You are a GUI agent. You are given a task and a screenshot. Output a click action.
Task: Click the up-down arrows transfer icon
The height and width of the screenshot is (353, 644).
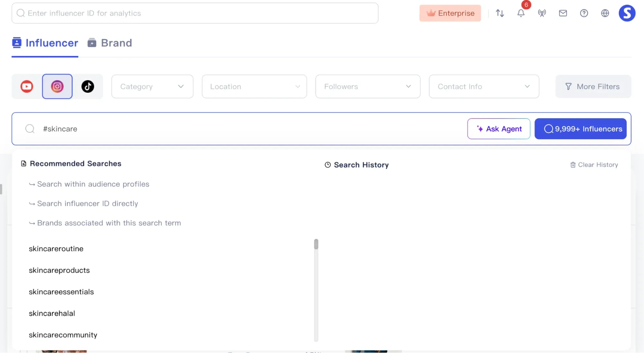tap(500, 13)
